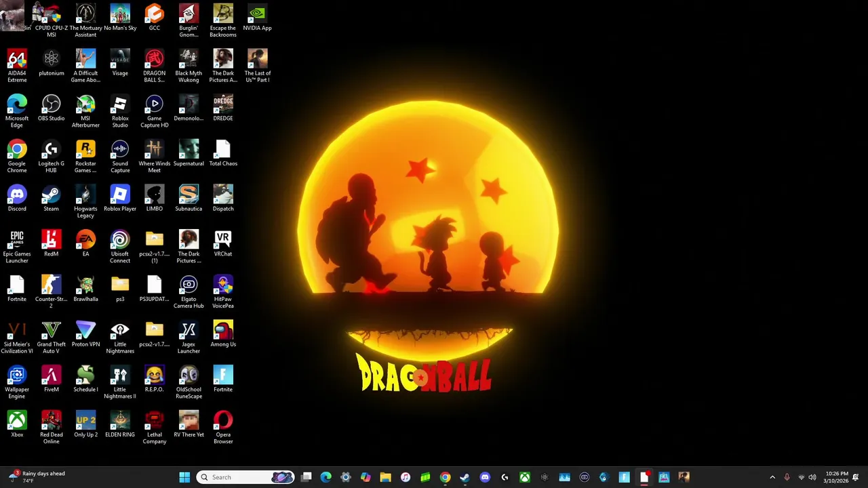Select ELDEN RING desktop icon
The height and width of the screenshot is (488, 868).
pyautogui.click(x=120, y=425)
